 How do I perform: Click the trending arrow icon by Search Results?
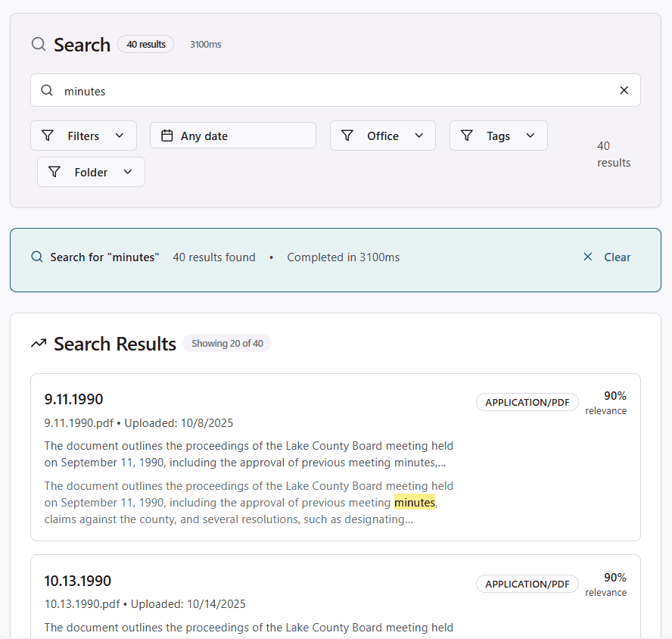pos(39,344)
